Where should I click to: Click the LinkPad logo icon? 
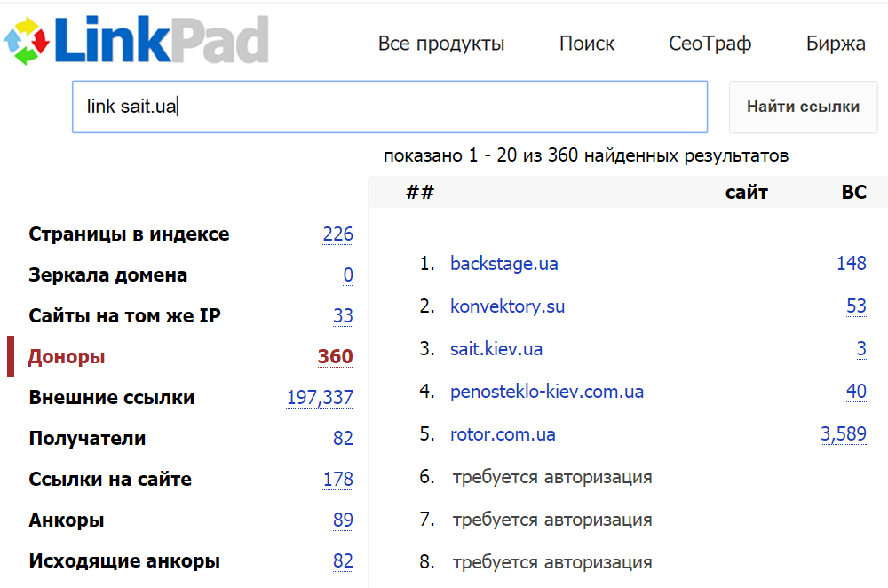[x=27, y=41]
